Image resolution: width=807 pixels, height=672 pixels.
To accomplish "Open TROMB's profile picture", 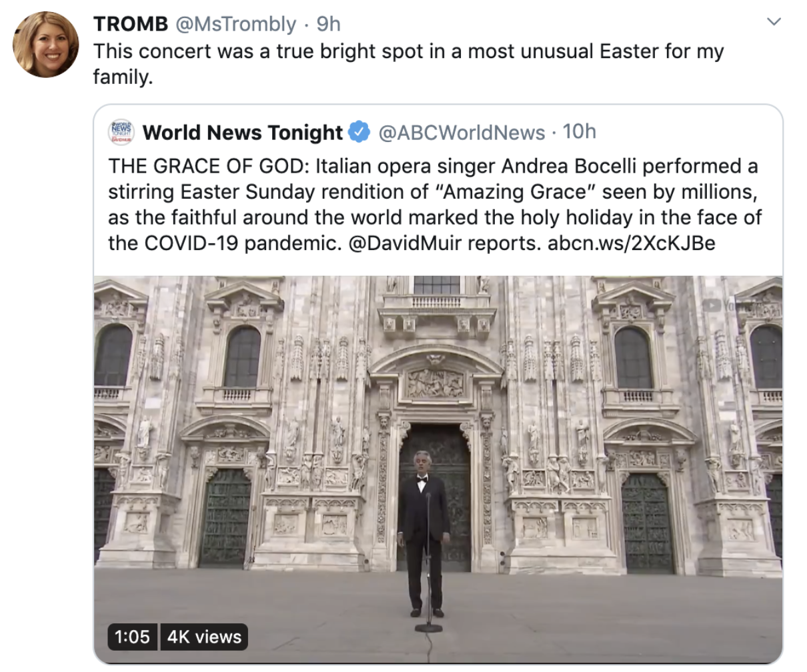I will 46,45.
